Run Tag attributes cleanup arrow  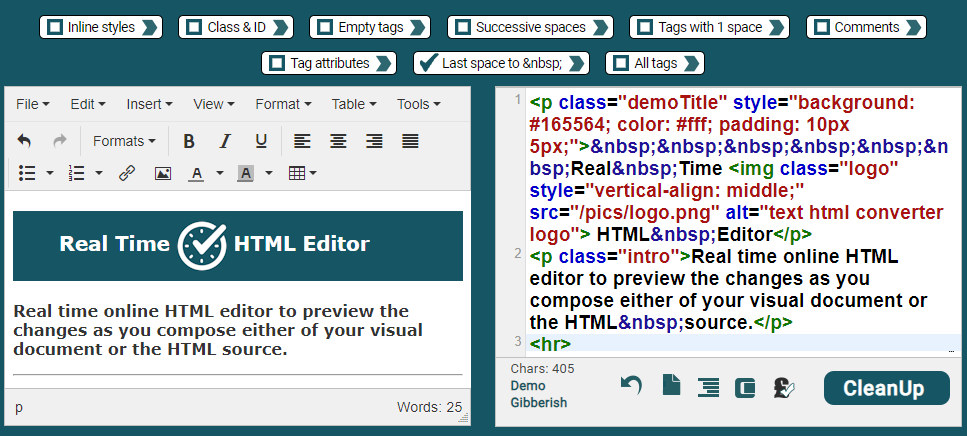[x=383, y=63]
